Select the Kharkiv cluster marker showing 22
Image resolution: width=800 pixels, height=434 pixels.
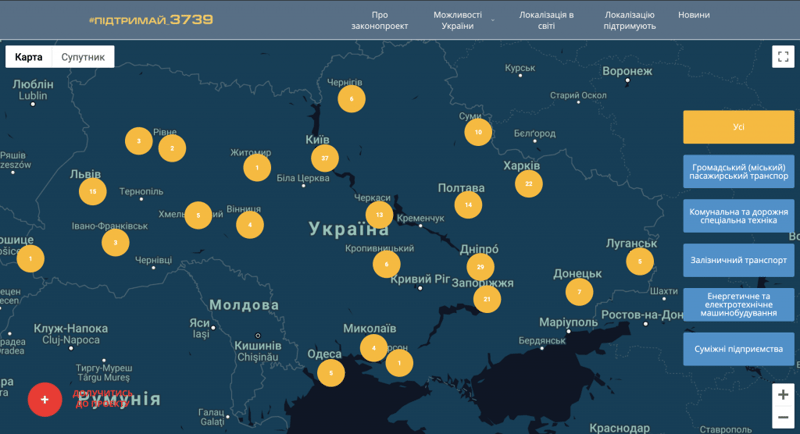click(529, 184)
